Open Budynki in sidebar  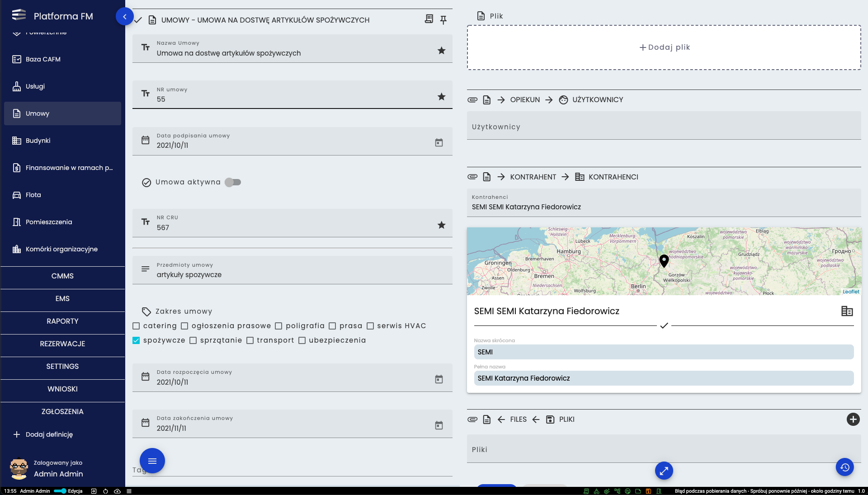tap(62, 141)
